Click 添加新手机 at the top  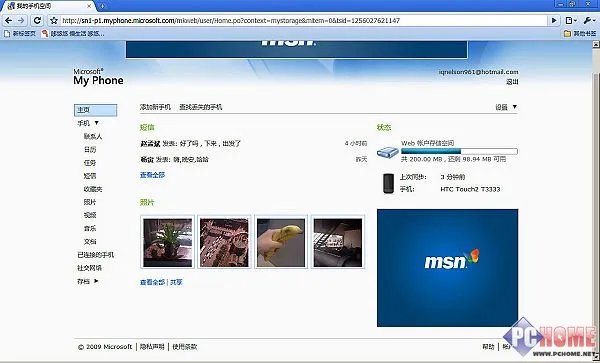[155, 107]
